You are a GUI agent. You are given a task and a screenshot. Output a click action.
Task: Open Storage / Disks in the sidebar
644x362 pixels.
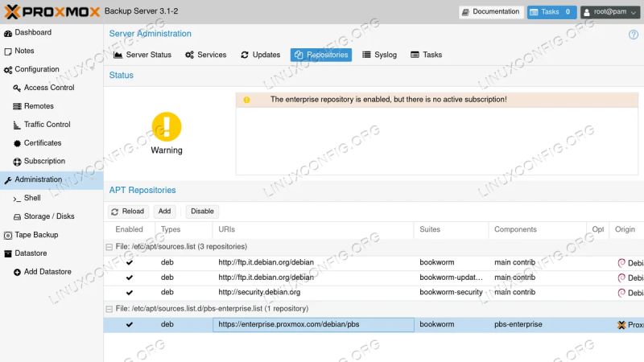coord(52,216)
